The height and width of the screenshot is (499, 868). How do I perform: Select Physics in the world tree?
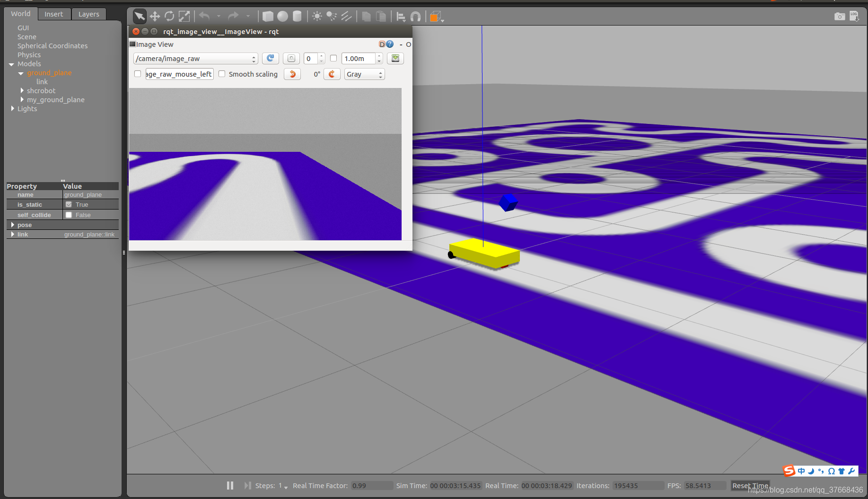point(29,55)
